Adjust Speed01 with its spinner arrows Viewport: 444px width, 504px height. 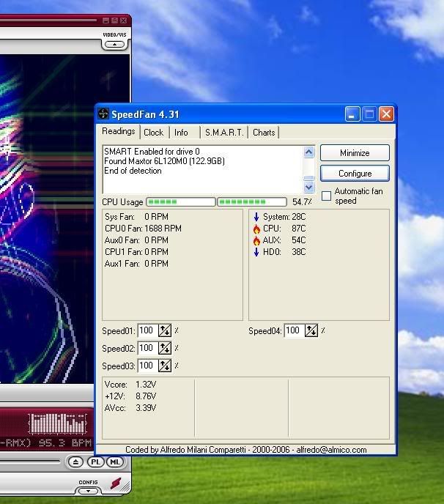pos(165,330)
